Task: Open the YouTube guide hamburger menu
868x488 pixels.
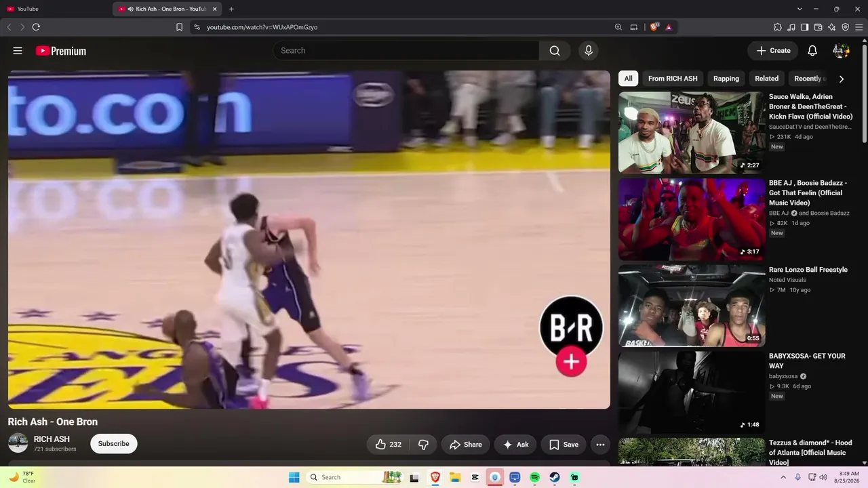Action: pyautogui.click(x=18, y=51)
